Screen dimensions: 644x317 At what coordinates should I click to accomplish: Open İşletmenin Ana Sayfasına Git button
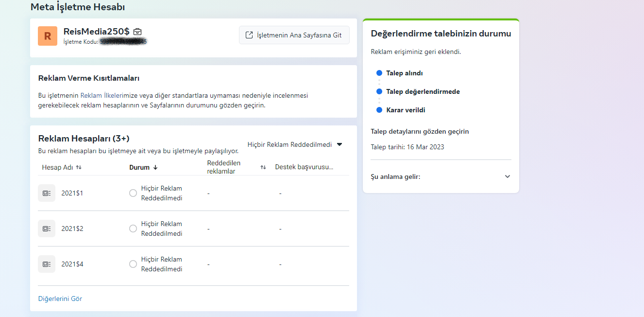click(x=294, y=35)
